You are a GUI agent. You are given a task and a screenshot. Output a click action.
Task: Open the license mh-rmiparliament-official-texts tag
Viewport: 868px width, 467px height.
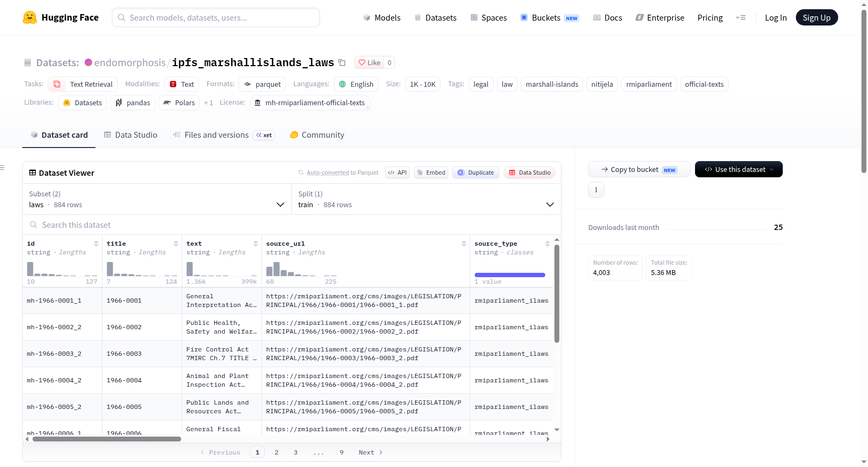pos(310,103)
